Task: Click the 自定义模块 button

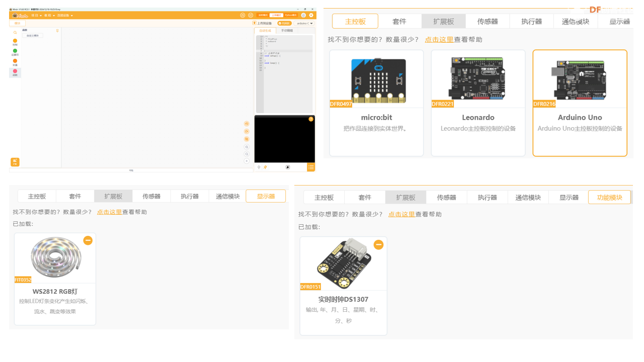Action: point(33,36)
